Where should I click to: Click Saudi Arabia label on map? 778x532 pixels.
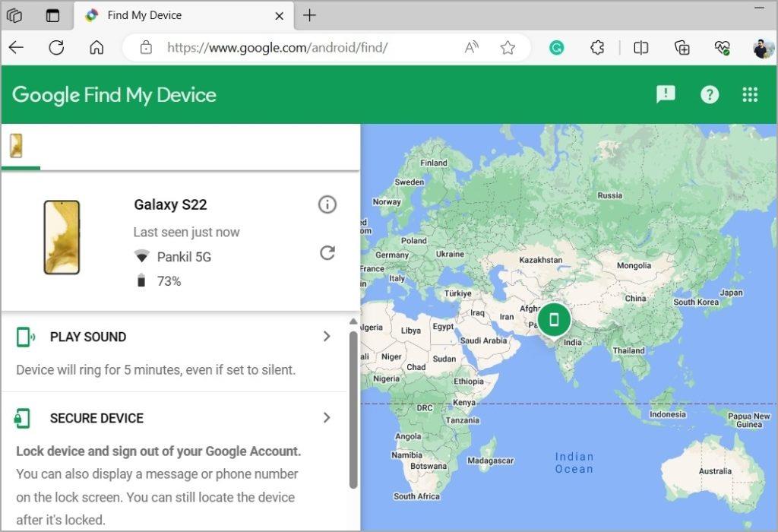coord(483,340)
